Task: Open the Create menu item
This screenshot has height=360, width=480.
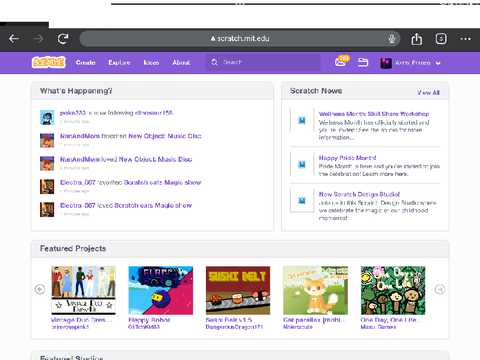Action: (85, 62)
